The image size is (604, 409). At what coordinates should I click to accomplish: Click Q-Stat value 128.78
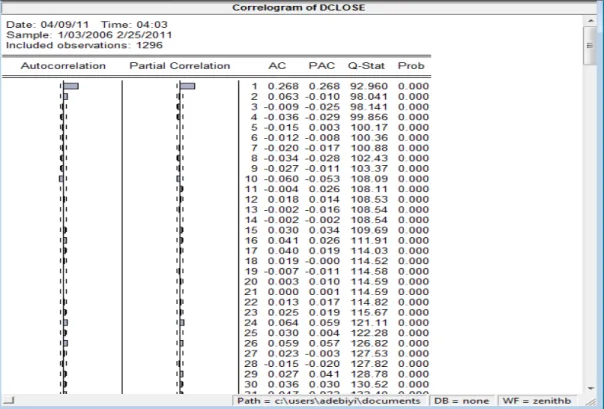click(x=369, y=374)
